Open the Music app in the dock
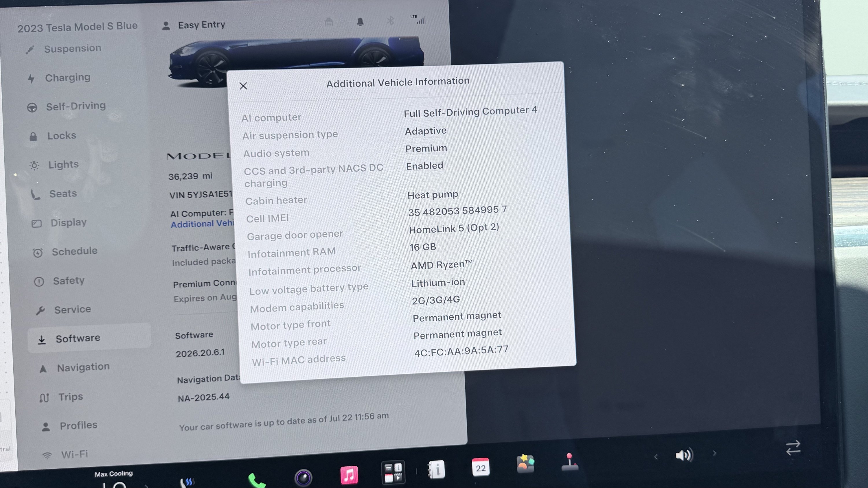This screenshot has width=868, height=488. [x=349, y=475]
